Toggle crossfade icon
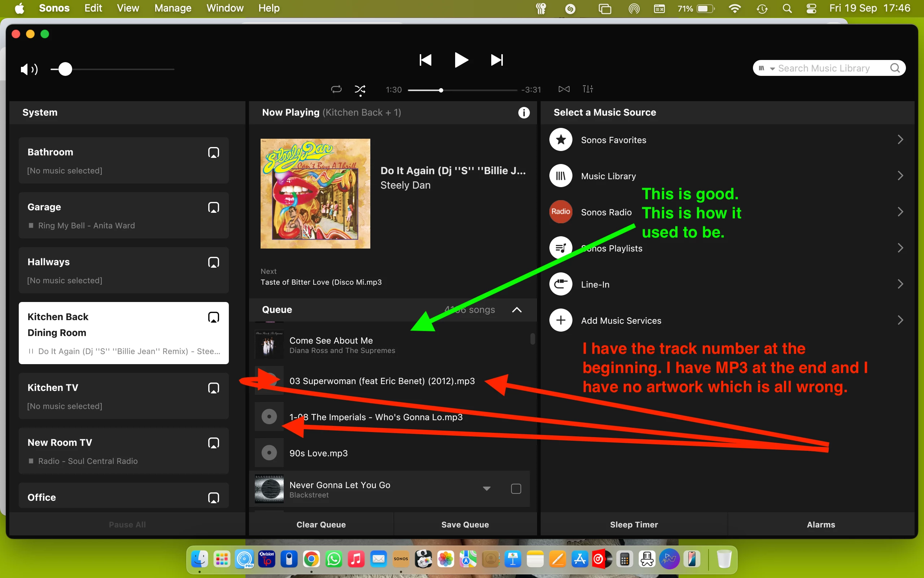924x578 pixels. point(564,89)
